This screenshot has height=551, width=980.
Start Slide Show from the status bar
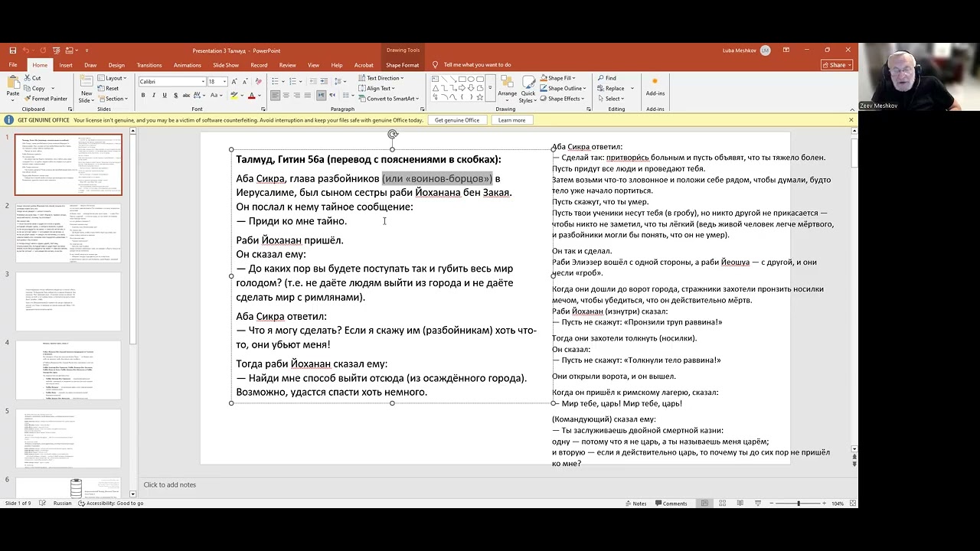click(x=757, y=504)
